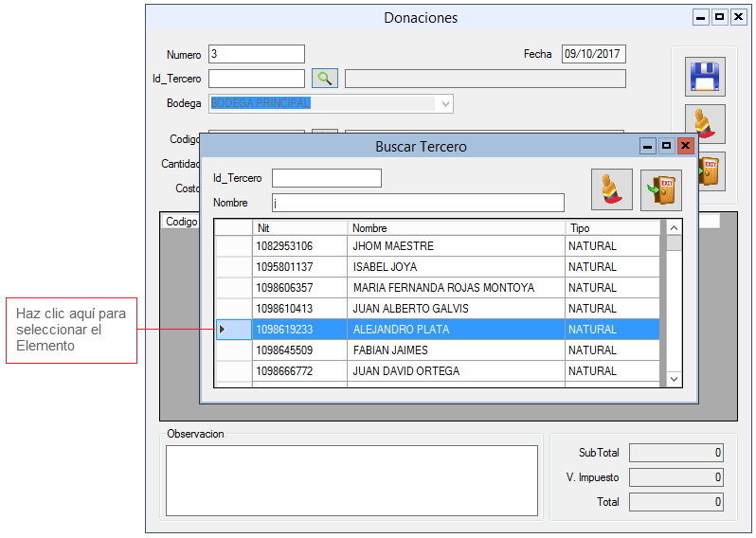Click the Id_Tercero field in Buscar Tercero
This screenshot has height=538, width=756.
326,178
